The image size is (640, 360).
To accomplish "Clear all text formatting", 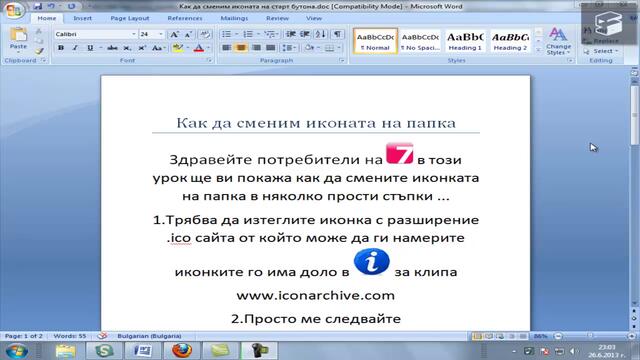I will [205, 34].
